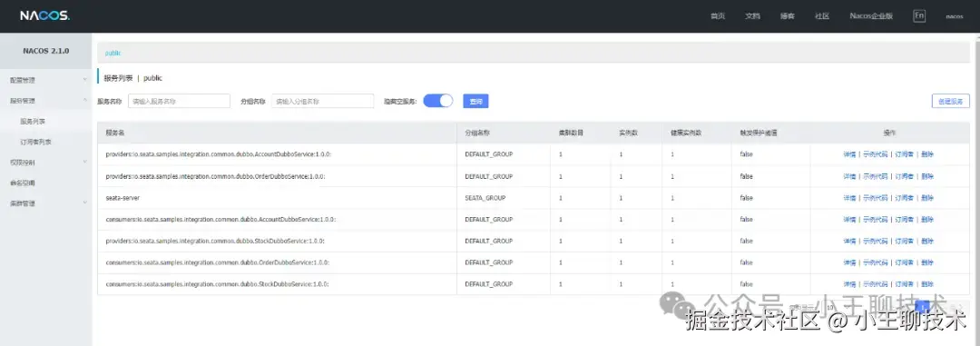Open 订阅者 for the seata-server row
Screen dimensions: 980x346
click(904, 198)
